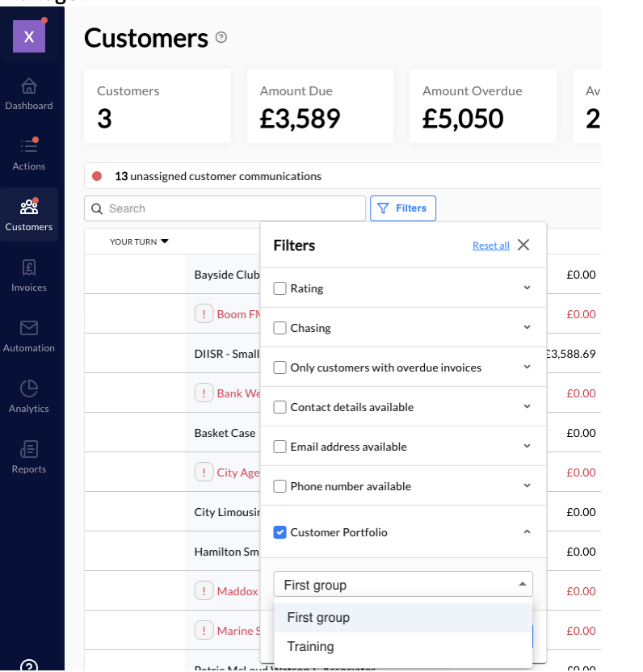
Task: Choose First group option in list
Action: point(319,618)
